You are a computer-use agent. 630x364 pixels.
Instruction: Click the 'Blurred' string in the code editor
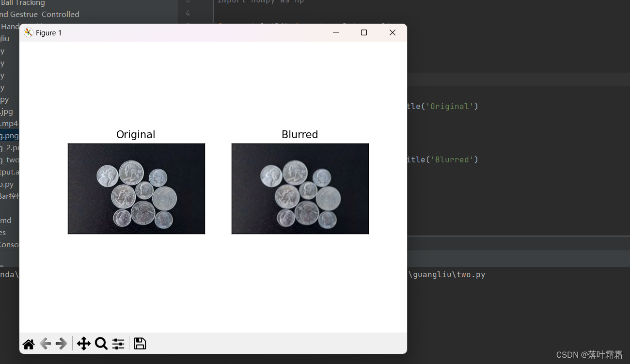(x=452, y=159)
